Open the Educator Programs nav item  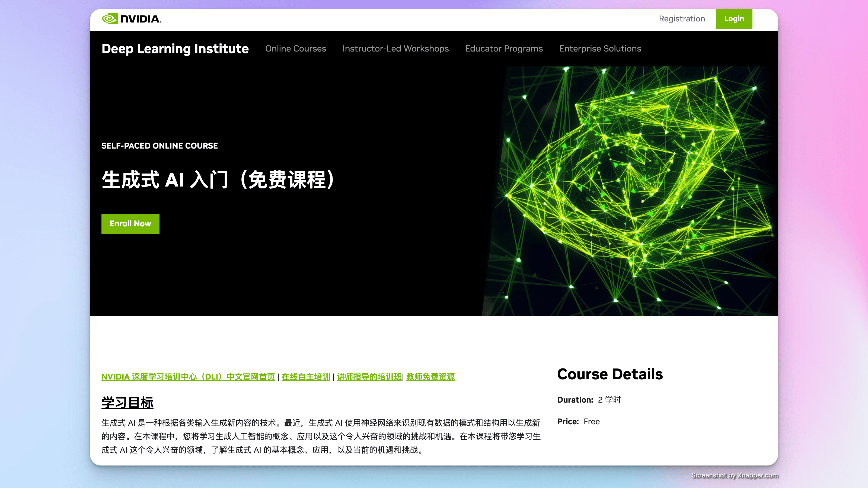click(504, 49)
